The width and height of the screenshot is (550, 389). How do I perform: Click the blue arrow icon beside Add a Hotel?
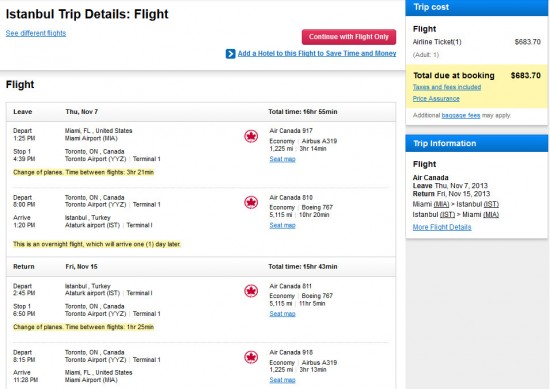[230, 54]
